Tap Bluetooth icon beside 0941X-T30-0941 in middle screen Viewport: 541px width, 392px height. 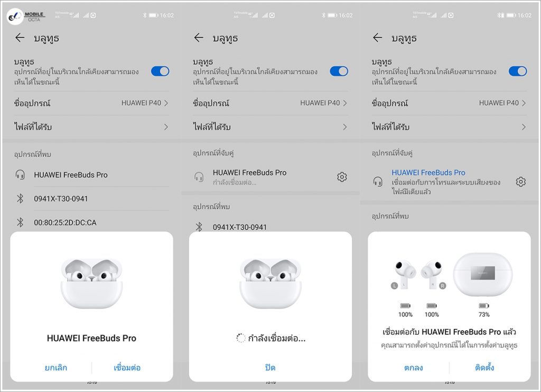(x=199, y=227)
